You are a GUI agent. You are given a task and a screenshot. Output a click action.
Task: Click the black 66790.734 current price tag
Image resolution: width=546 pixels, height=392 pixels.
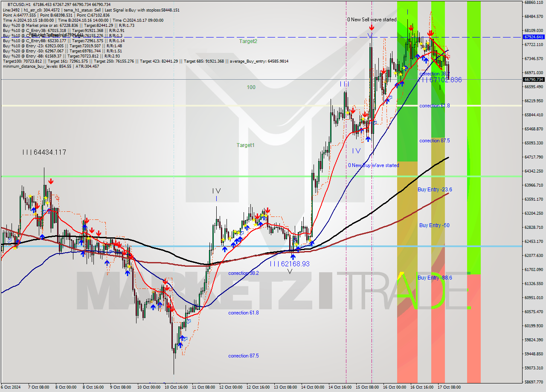[x=534, y=79]
